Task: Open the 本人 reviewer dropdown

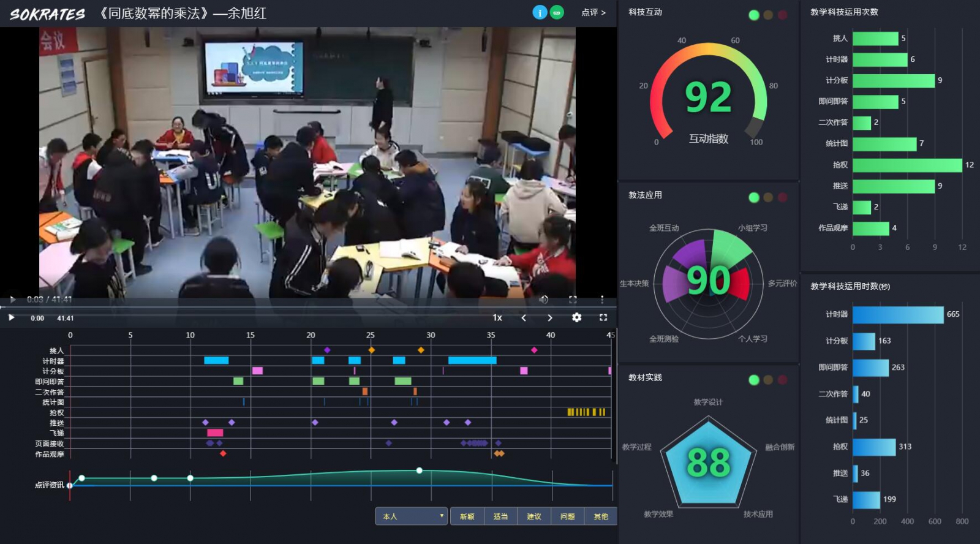Action: pyautogui.click(x=411, y=516)
